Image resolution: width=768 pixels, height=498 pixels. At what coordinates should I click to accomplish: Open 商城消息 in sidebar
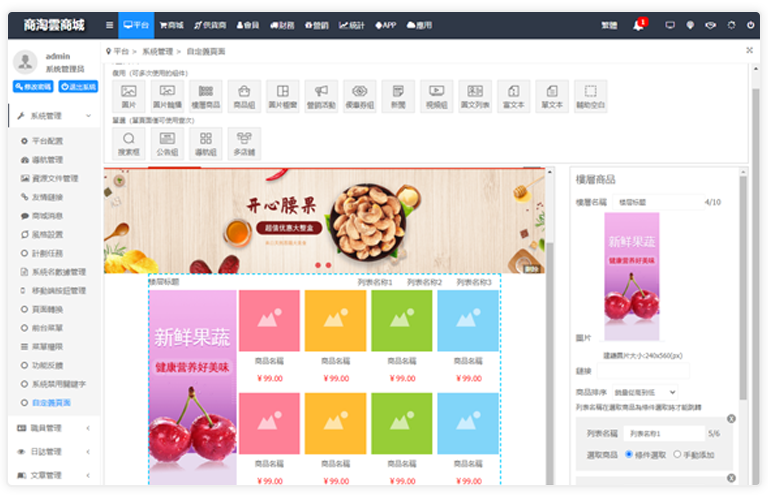[48, 216]
